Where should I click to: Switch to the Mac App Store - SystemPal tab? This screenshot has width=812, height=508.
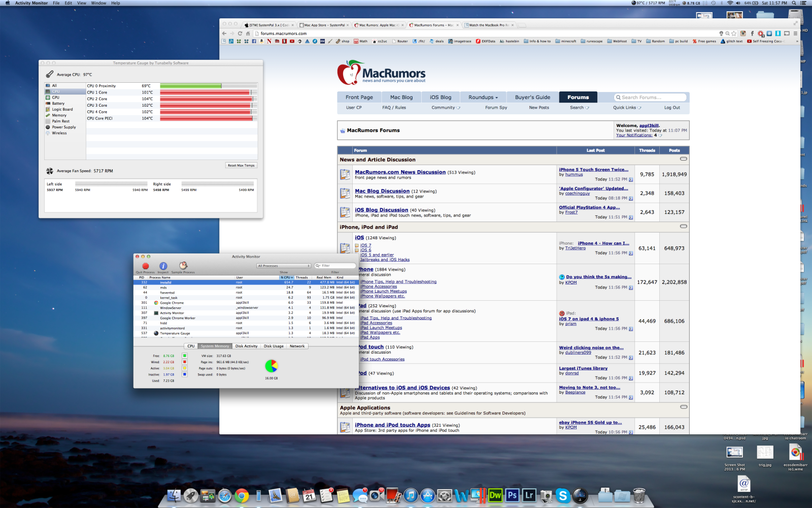pyautogui.click(x=324, y=25)
